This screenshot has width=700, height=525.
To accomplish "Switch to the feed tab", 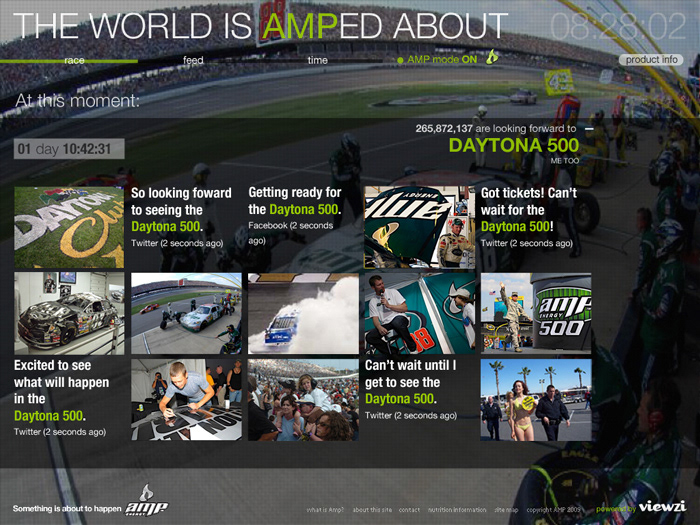I will coord(193,60).
